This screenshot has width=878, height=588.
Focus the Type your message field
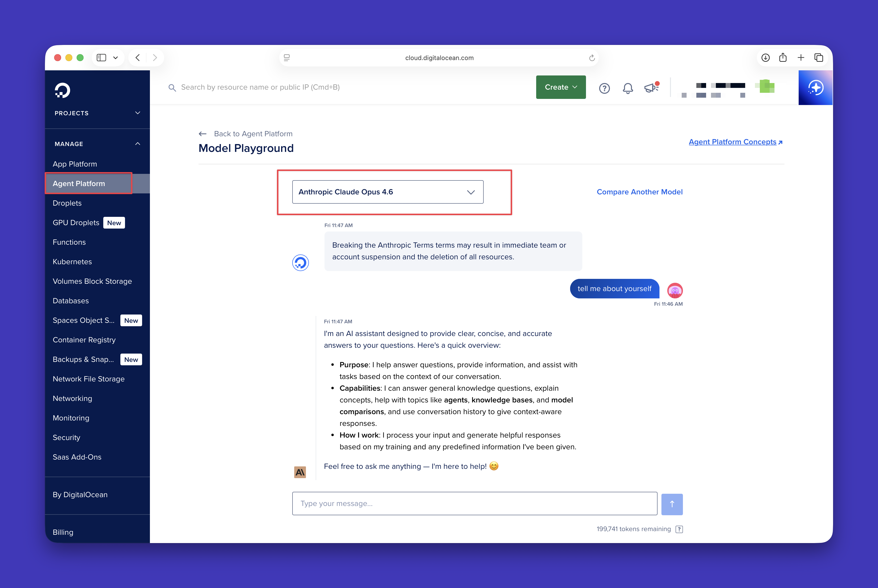(x=474, y=504)
